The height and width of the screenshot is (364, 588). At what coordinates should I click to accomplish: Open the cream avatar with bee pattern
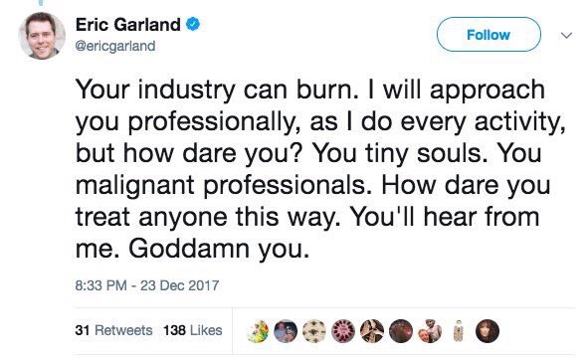pos(314,331)
